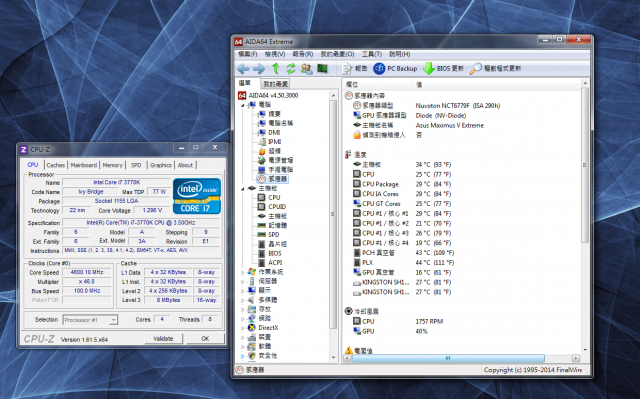
Task: Open the green monitor diagnostics toolbar icon
Action: pos(322,69)
